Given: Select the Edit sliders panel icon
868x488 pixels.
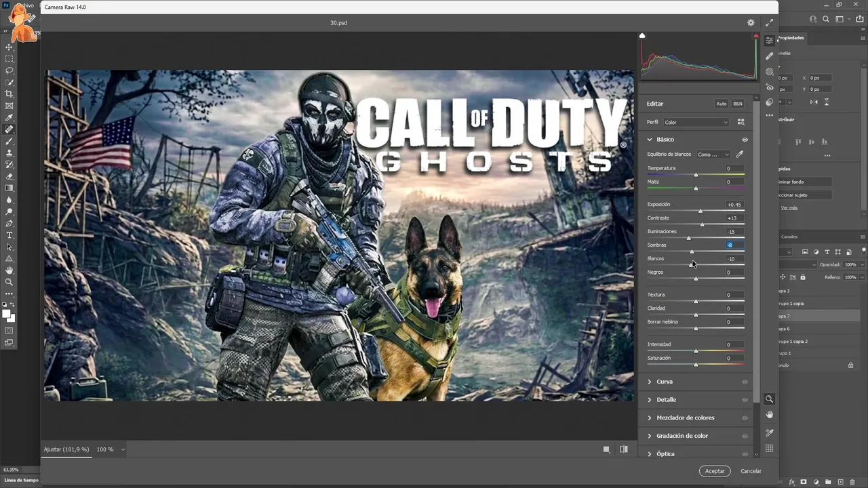Looking at the screenshot, I should (769, 41).
